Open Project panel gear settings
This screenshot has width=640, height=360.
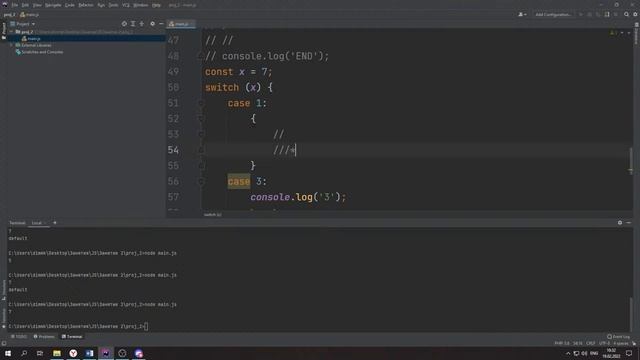[152, 24]
